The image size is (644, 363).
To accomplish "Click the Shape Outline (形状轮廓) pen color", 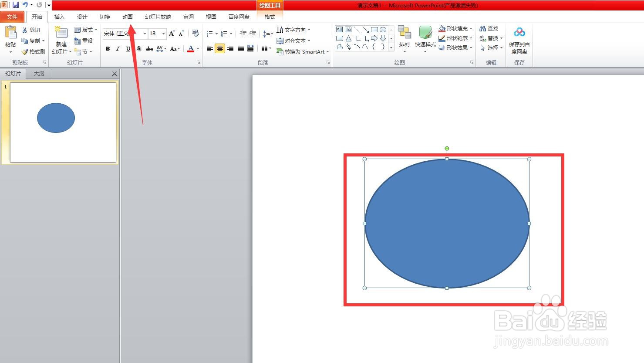I will 442,38.
